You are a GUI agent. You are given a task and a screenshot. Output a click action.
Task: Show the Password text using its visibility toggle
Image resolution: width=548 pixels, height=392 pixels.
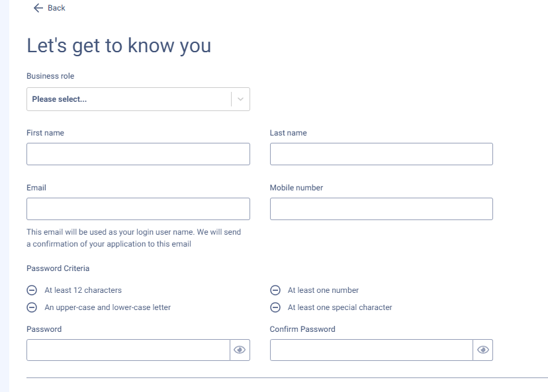point(240,350)
